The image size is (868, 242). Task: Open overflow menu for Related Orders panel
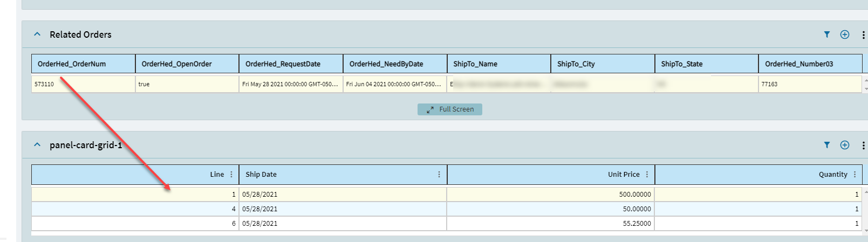point(863,34)
